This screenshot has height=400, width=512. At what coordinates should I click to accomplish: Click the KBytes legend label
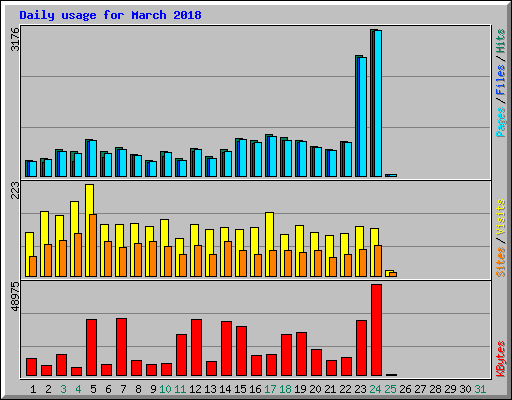coord(500,359)
